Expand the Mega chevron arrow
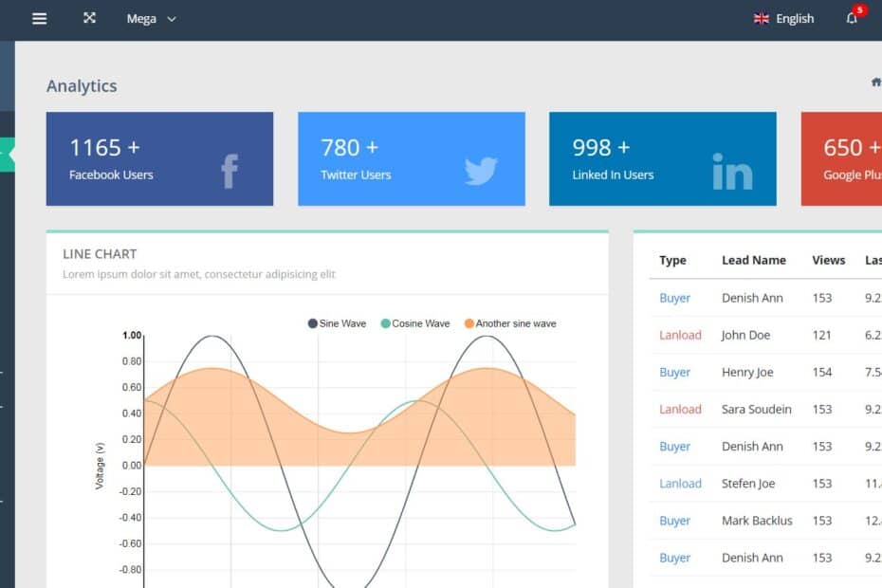This screenshot has width=882, height=588. click(172, 19)
